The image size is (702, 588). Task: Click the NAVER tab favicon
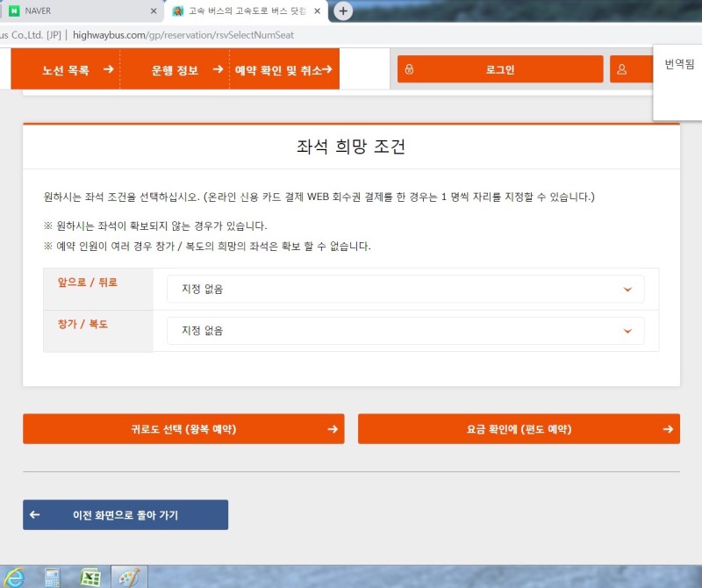point(14,11)
